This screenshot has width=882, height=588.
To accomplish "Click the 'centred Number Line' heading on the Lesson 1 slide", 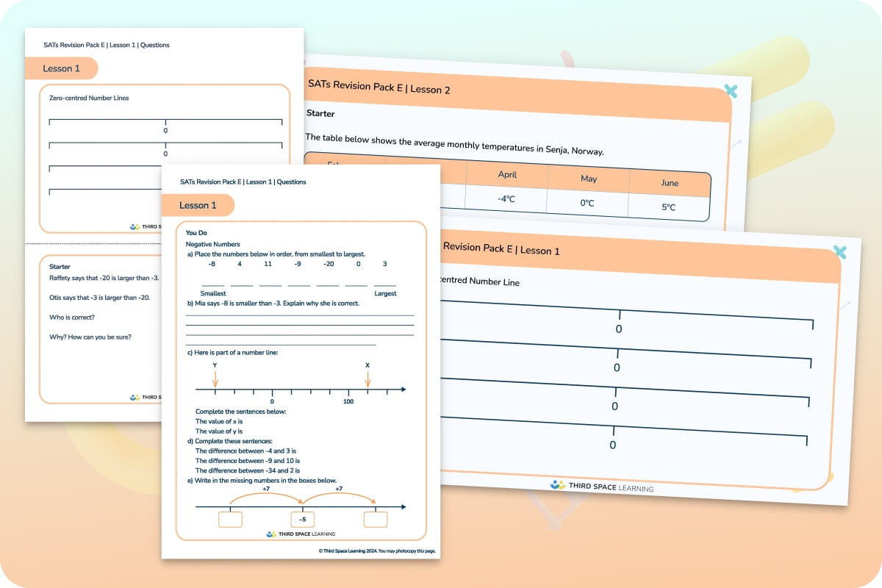I will coord(479,282).
